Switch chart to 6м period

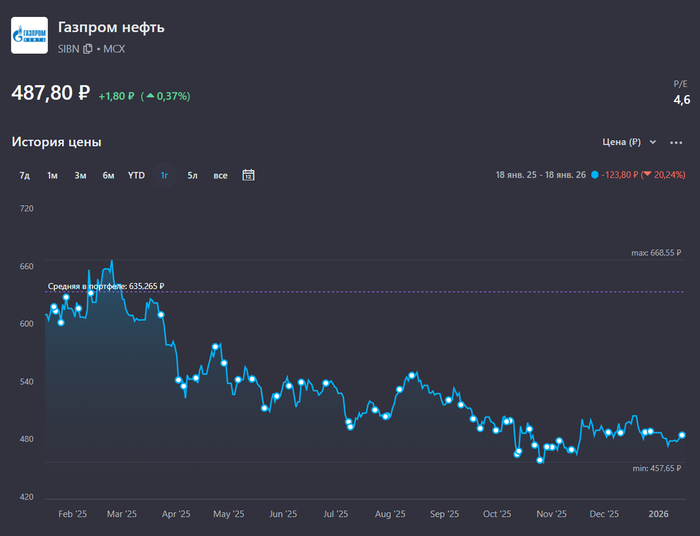pyautogui.click(x=108, y=175)
